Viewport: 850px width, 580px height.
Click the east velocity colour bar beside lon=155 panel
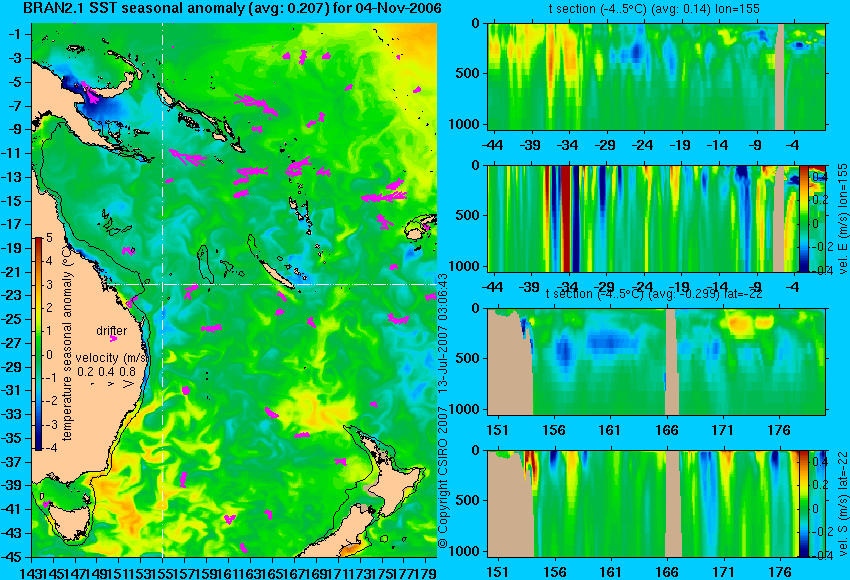(x=803, y=218)
